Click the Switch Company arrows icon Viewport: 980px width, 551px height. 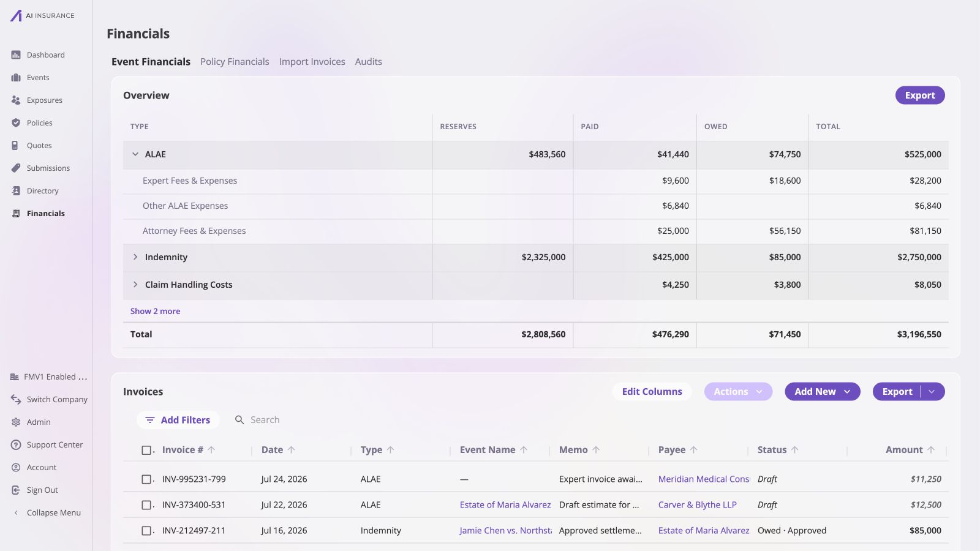(16, 400)
